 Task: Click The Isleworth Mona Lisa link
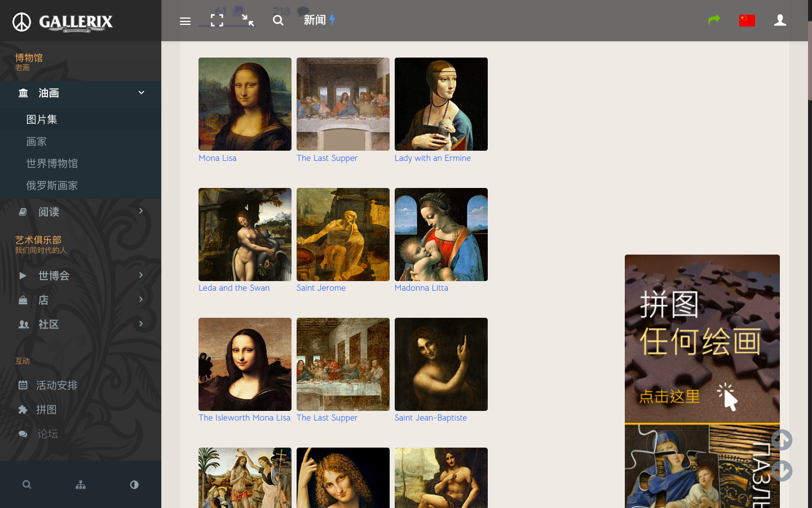point(244,418)
